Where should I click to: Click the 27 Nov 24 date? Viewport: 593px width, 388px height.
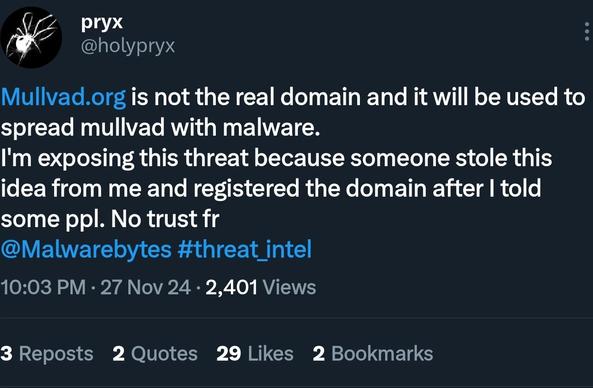pos(146,287)
